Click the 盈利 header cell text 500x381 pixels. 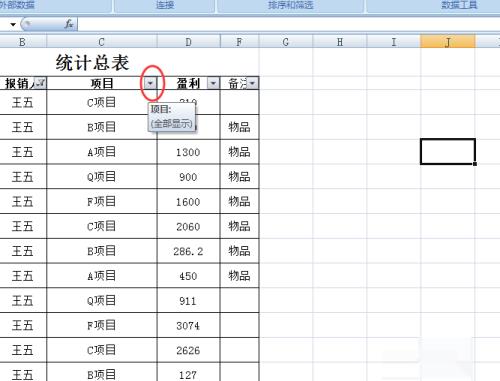coord(188,83)
